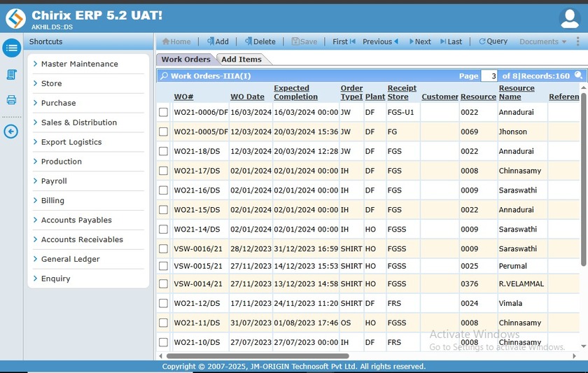Screen dimensions: 588x373
Task: Switch to the Add Items tab
Action: [x=241, y=59]
